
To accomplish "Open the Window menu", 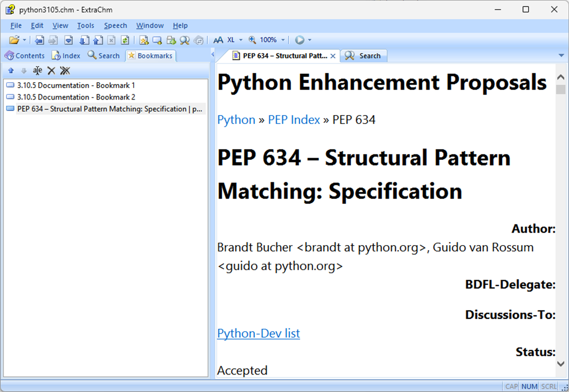I will point(150,26).
